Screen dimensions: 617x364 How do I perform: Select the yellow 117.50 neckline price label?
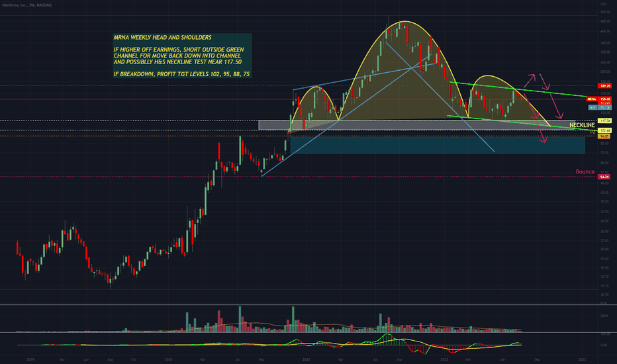pos(604,121)
